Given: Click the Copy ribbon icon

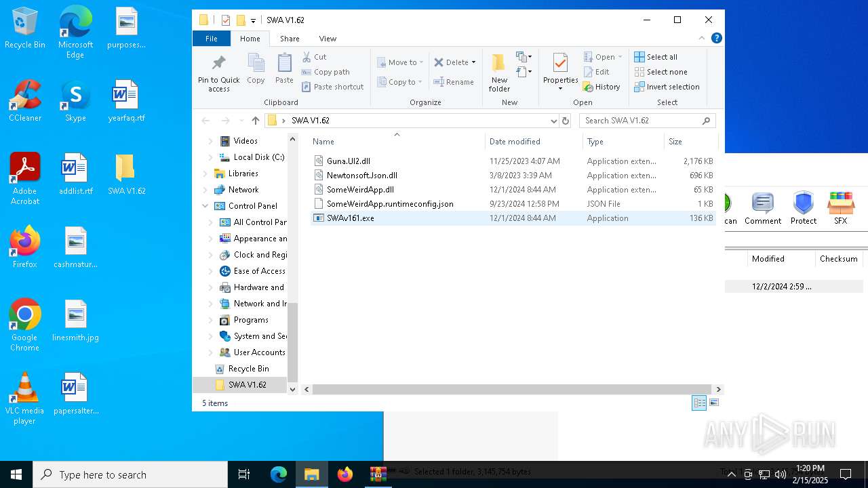Looking at the screenshot, I should [x=256, y=69].
